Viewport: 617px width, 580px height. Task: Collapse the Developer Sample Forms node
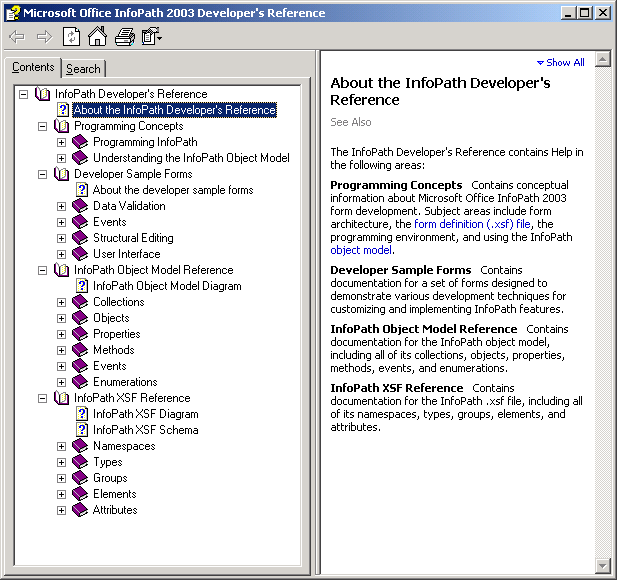point(42,174)
